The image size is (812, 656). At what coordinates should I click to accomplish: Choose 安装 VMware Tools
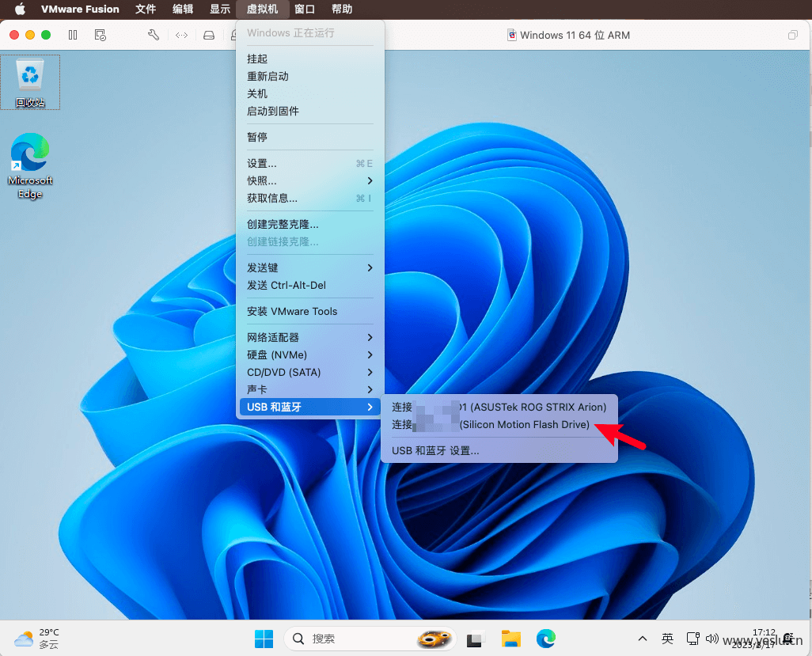[x=309, y=311]
